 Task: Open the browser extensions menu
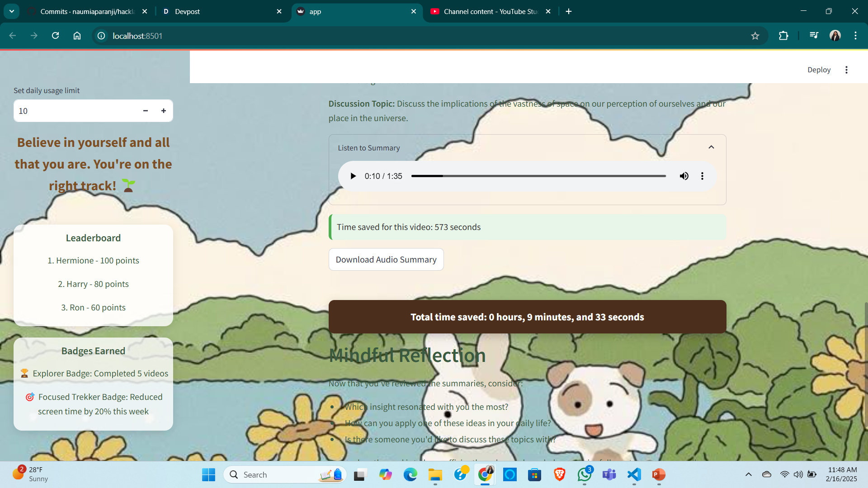[x=783, y=36]
